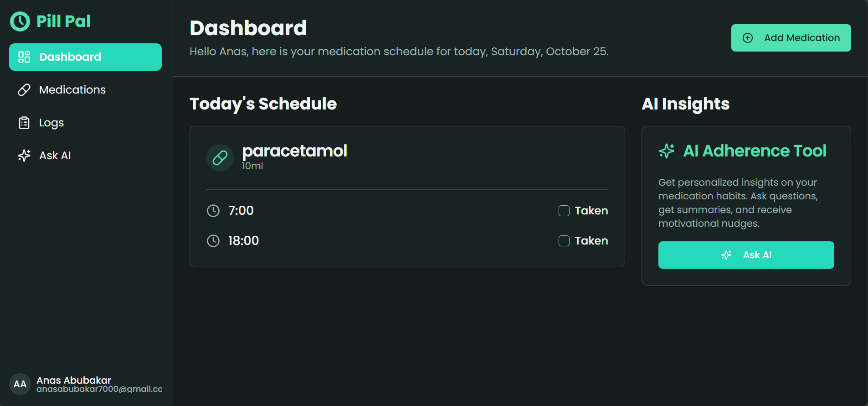Check the Taken box for 18:00

coord(564,241)
